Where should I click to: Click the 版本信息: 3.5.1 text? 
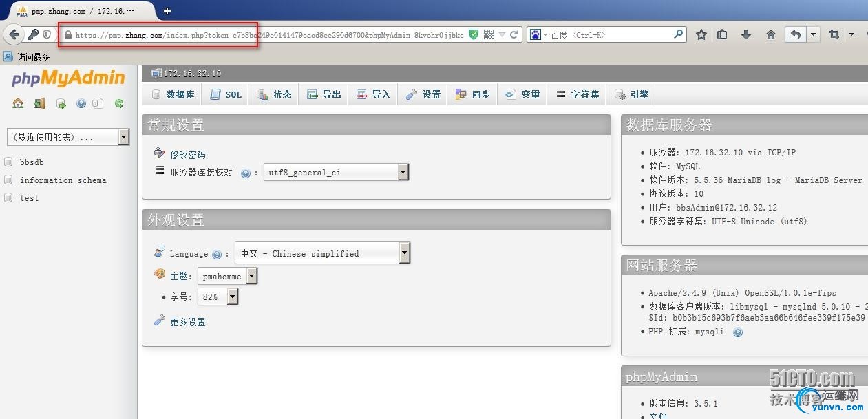(x=684, y=404)
